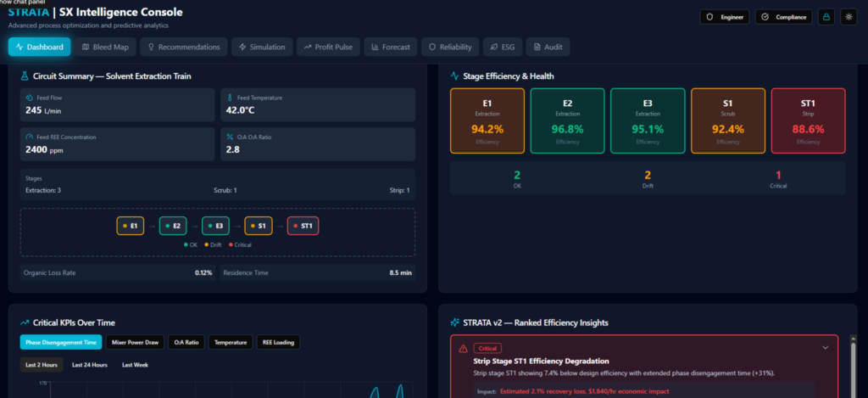Select the E2 Extraction efficiency card
Screen dimensions: 868x398
pos(567,121)
